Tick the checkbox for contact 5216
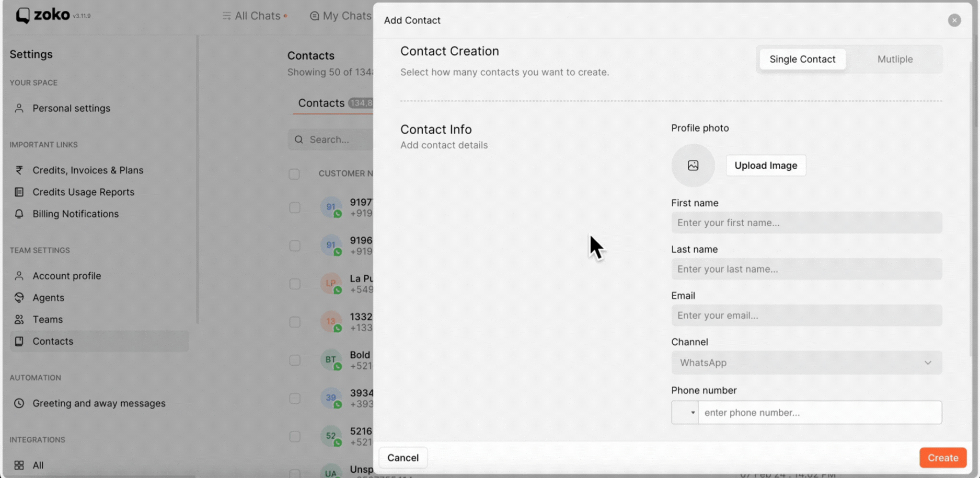The height and width of the screenshot is (478, 980). point(295,436)
